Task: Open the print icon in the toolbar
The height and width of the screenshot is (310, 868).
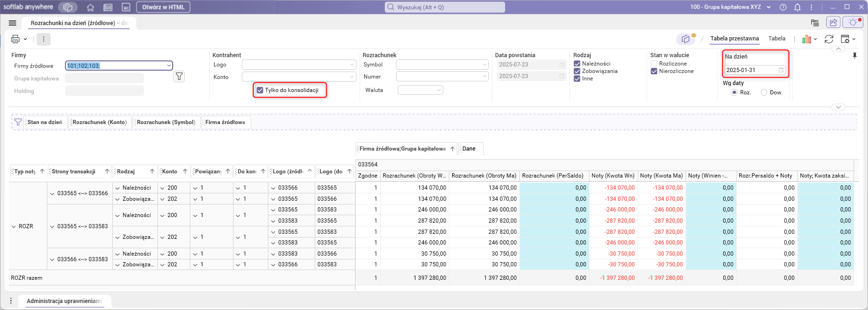Action: 15,39
